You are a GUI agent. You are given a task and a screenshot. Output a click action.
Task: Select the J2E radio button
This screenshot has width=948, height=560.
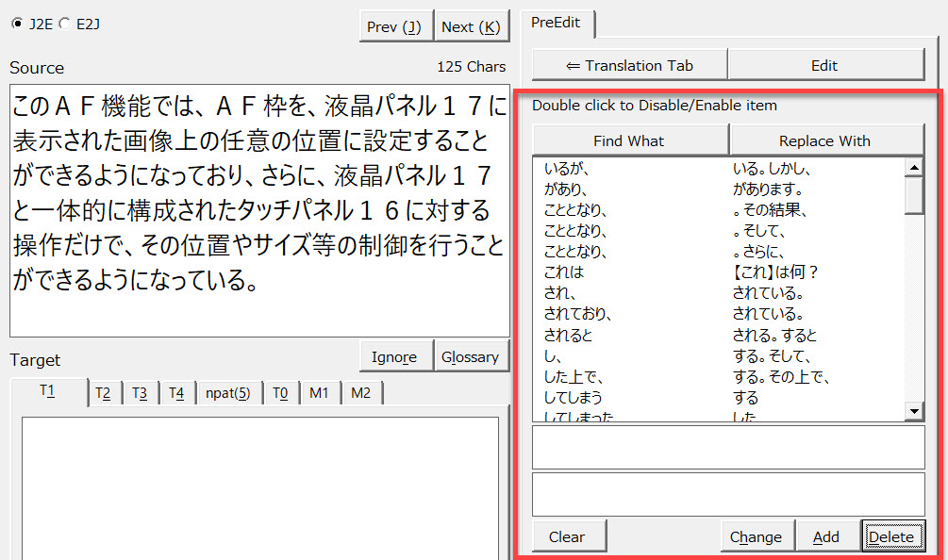click(x=17, y=24)
